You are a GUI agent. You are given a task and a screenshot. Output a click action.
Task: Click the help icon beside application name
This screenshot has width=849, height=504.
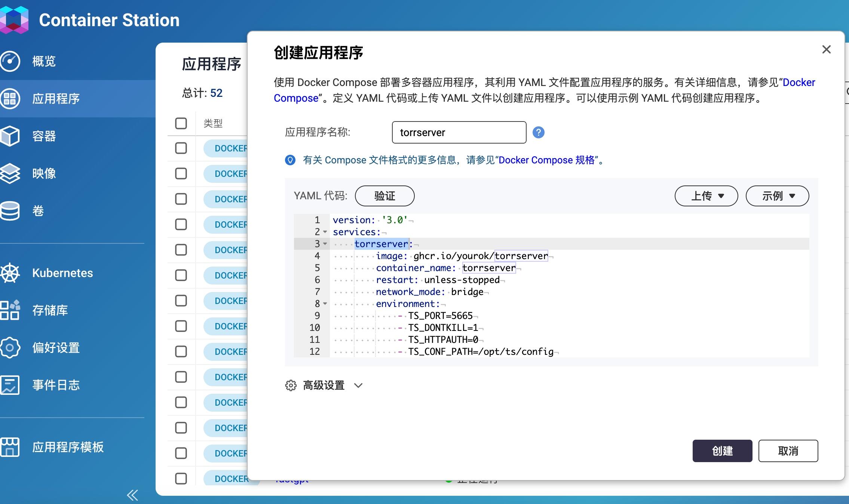538,132
